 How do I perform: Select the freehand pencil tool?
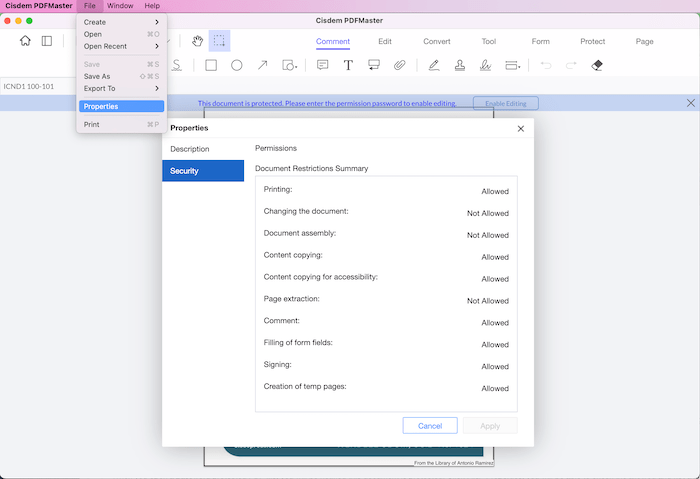(434, 65)
